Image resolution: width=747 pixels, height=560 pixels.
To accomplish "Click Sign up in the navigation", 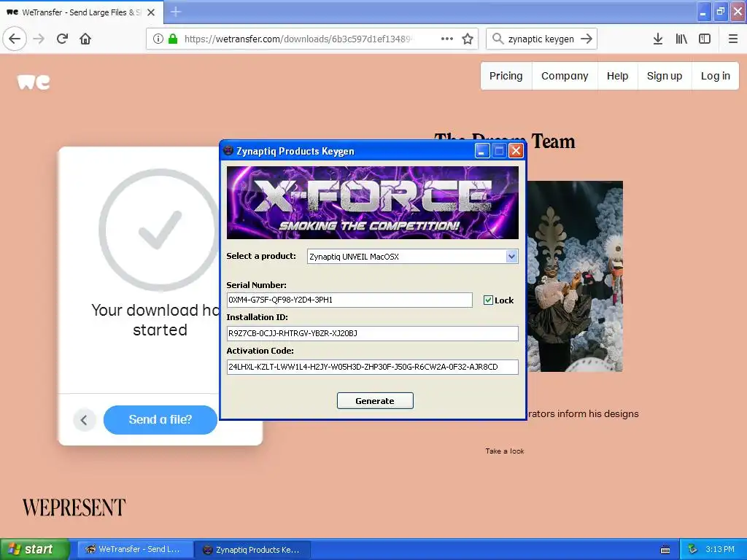I will [x=665, y=76].
